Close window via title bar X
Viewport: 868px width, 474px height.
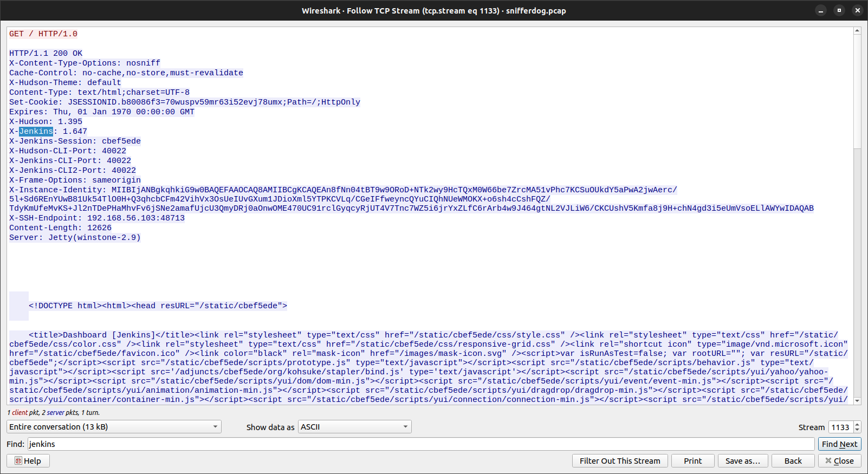click(x=857, y=10)
